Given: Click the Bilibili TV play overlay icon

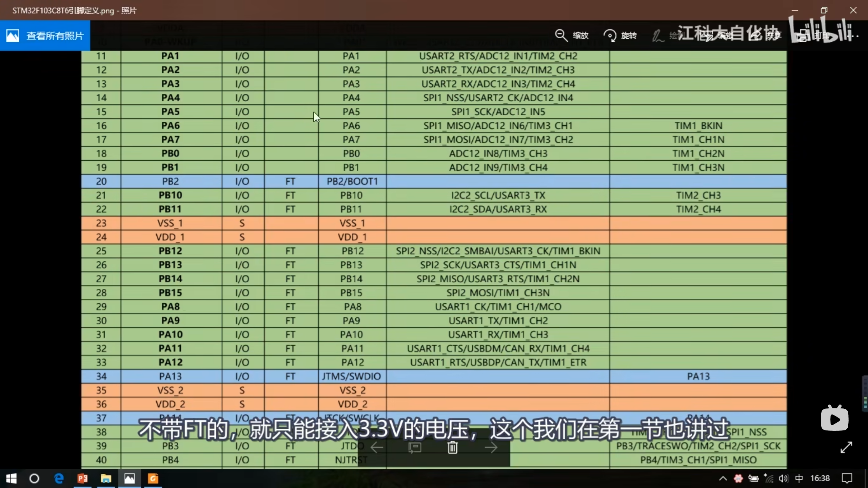Looking at the screenshot, I should click(834, 419).
